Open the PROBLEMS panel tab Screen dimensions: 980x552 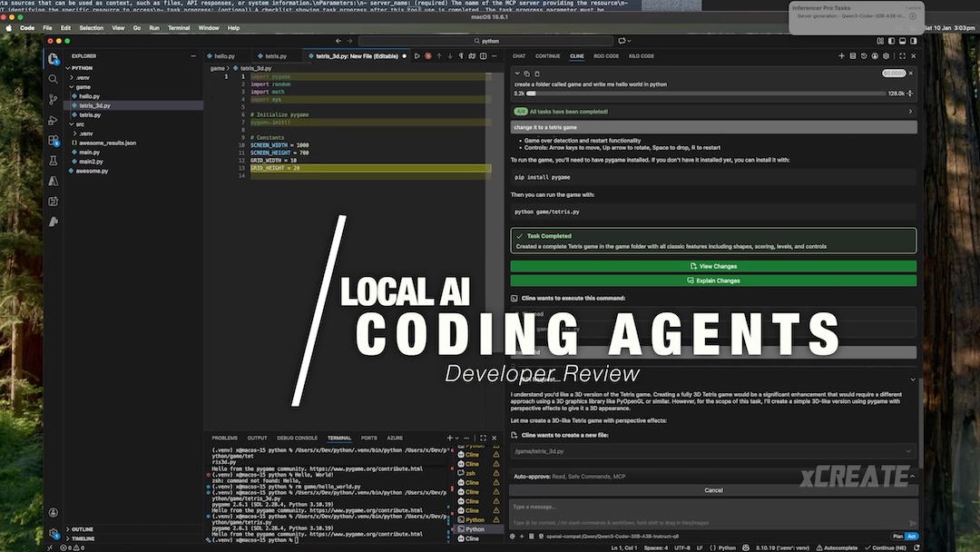[x=224, y=439]
